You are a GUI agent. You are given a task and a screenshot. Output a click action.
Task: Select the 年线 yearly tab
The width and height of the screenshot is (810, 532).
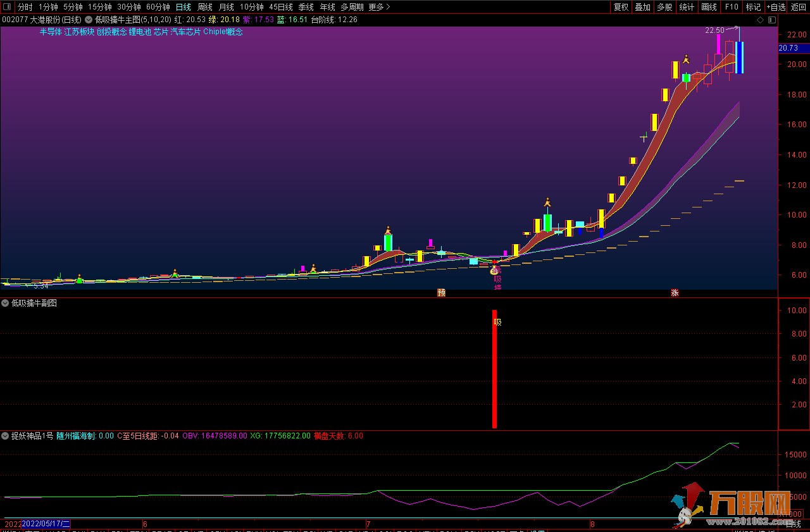click(327, 7)
